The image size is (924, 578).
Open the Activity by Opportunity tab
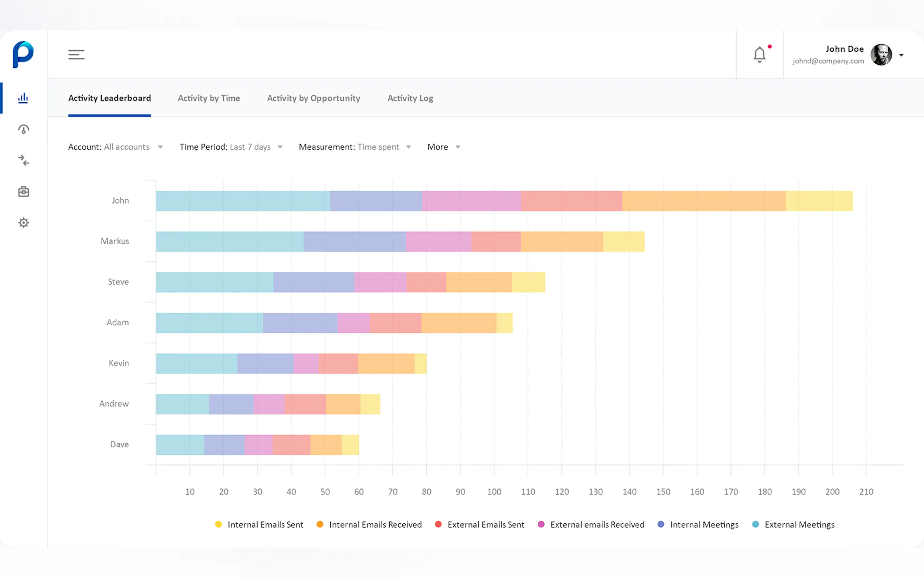pos(313,98)
